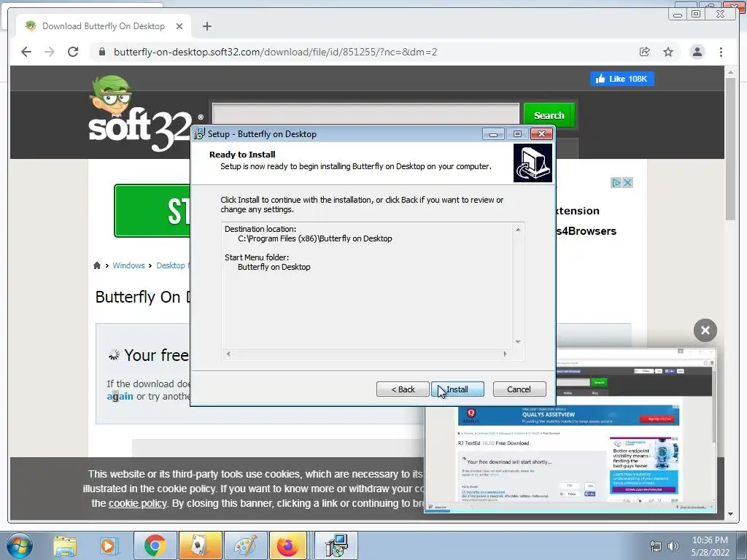This screenshot has width=747, height=560.
Task: Click the Setup title bar installer icon
Action: pyautogui.click(x=200, y=134)
